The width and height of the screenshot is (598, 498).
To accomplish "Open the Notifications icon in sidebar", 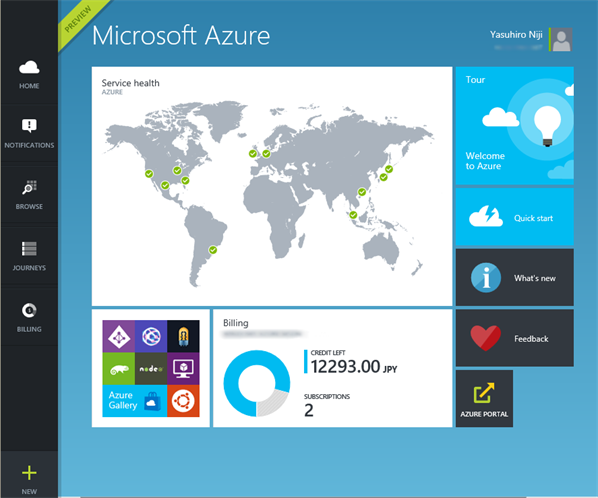I will tap(29, 125).
